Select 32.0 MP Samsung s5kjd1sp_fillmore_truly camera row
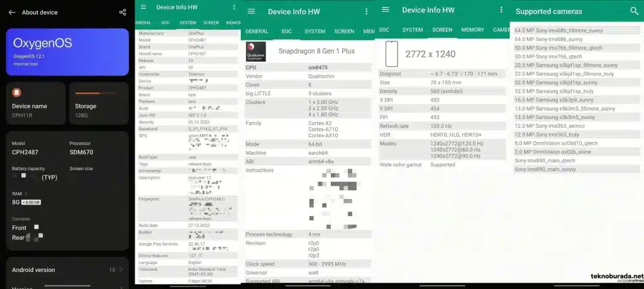This screenshot has width=644, height=289. [x=577, y=74]
